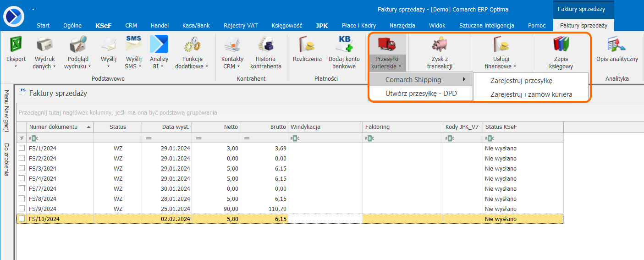Open Analizy BI icon
Screen dimensions: 644x260
coord(159,44)
